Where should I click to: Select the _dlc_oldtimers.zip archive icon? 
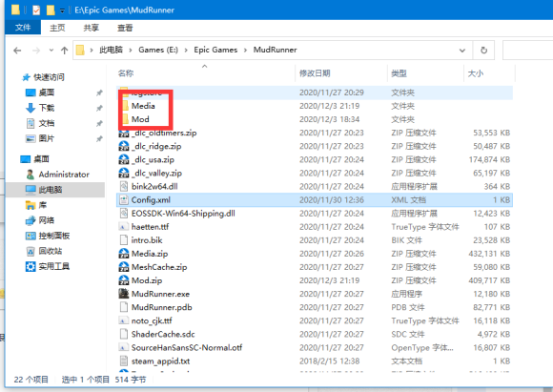tap(124, 133)
